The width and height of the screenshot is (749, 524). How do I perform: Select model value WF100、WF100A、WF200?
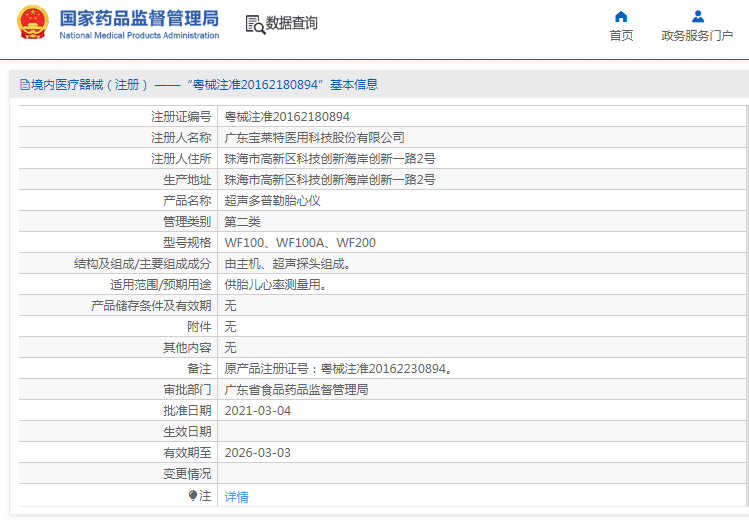300,243
